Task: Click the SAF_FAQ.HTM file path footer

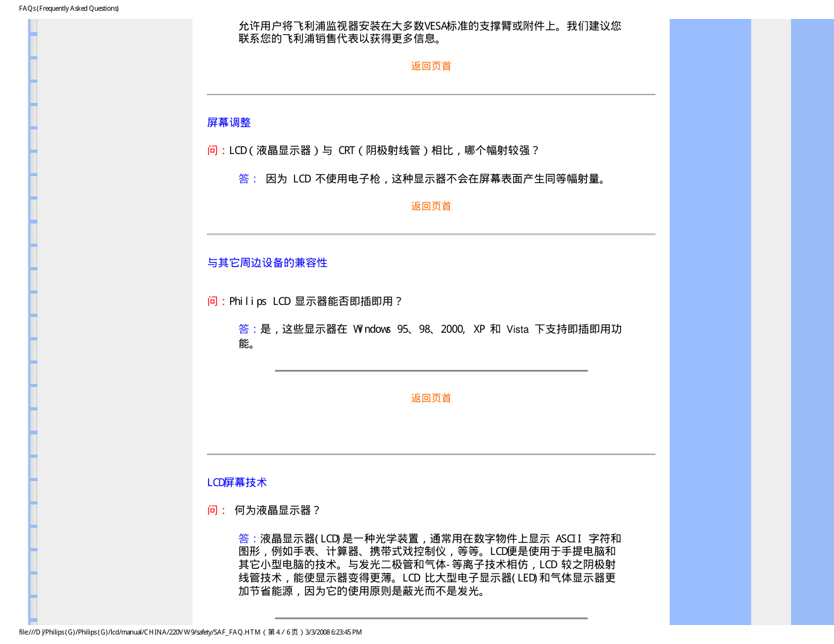Action: [190, 632]
